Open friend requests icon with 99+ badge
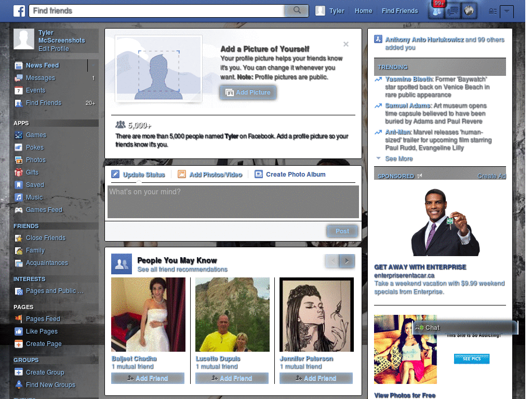The width and height of the screenshot is (532, 399). [x=437, y=10]
